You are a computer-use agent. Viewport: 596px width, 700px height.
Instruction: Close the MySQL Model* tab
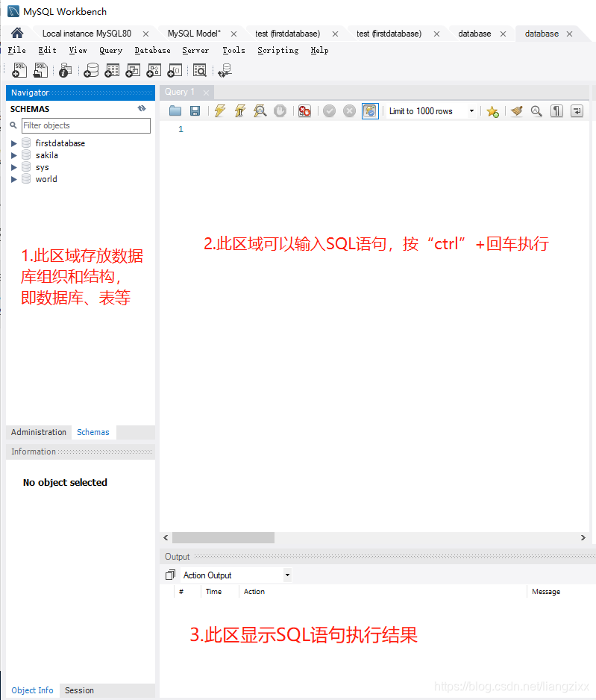pos(233,34)
